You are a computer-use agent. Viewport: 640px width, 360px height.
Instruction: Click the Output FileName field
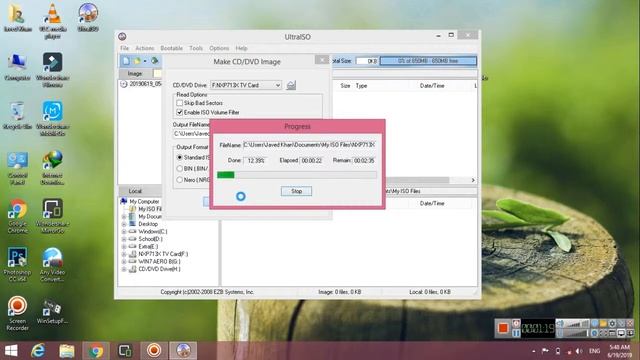pyautogui.click(x=191, y=133)
